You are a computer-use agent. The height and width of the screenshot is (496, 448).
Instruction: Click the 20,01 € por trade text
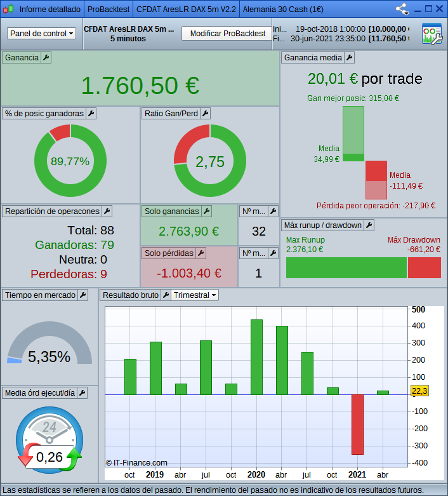pos(365,79)
